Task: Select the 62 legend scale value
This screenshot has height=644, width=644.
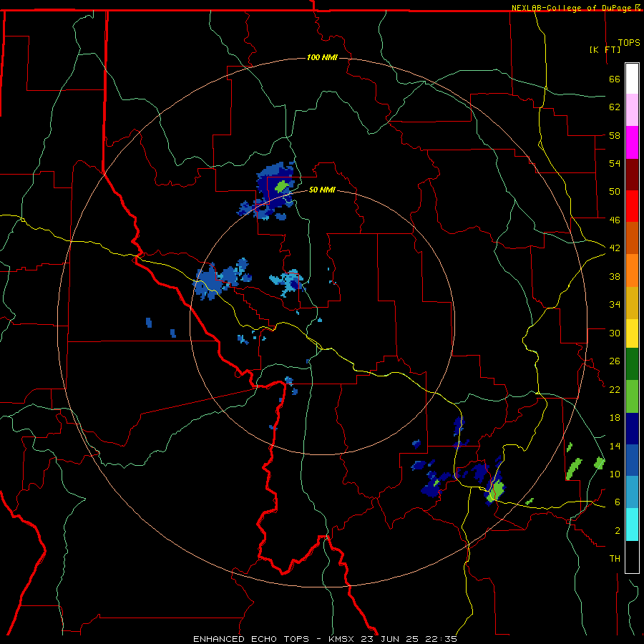Action: [615, 107]
